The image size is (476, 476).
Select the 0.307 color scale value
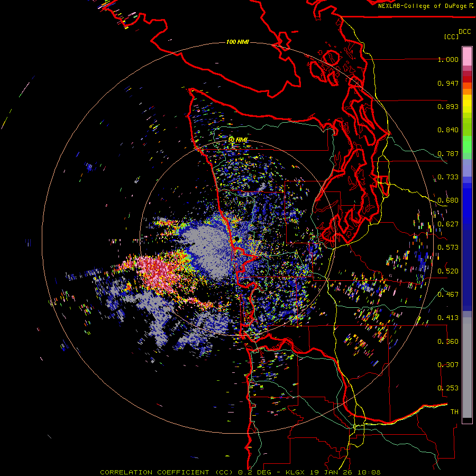tap(448, 365)
